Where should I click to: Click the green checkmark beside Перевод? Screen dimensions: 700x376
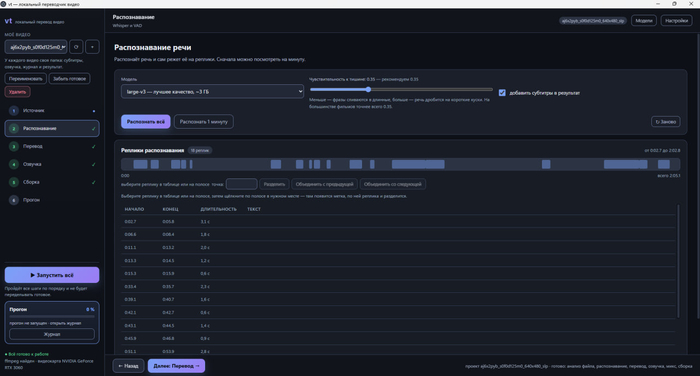[x=93, y=146]
